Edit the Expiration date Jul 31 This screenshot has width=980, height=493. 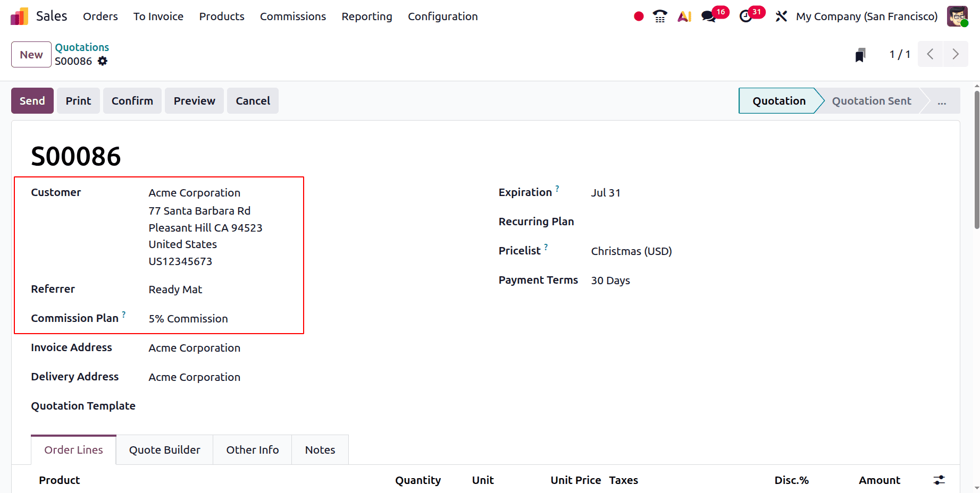(x=606, y=193)
